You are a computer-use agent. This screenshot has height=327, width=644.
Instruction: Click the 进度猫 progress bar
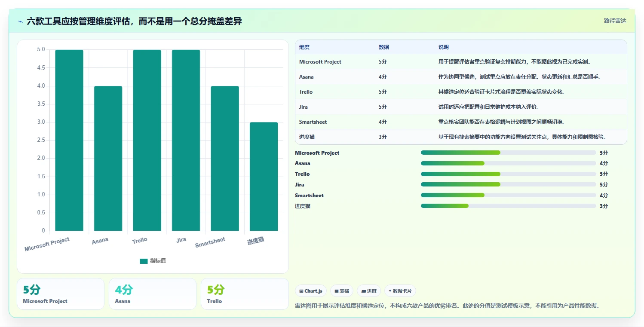pyautogui.click(x=509, y=206)
